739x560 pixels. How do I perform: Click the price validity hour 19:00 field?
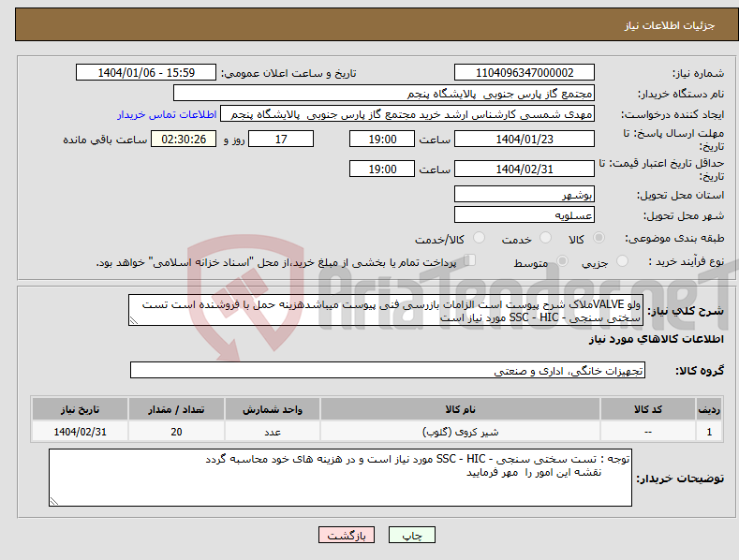[382, 169]
